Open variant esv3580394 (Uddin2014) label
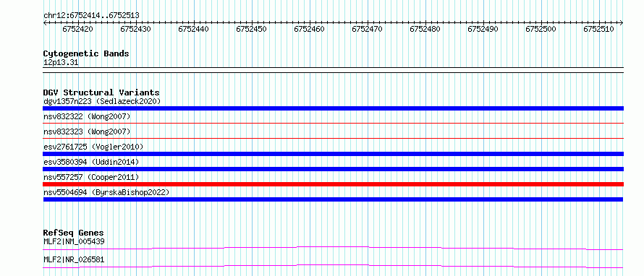The image size is (644, 276). point(91,162)
